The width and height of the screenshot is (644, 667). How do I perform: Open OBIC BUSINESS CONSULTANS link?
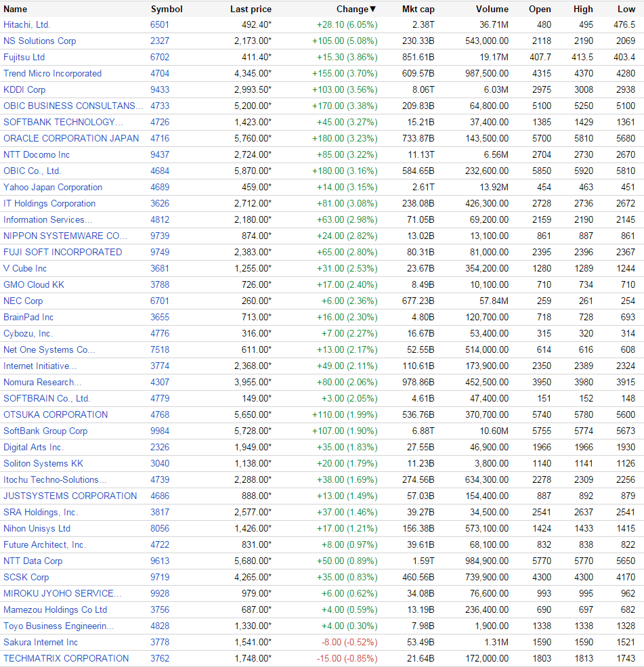point(73,106)
